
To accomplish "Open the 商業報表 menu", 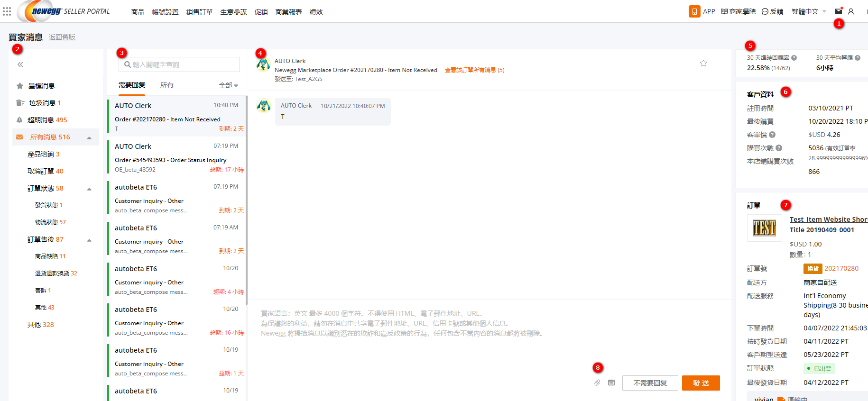I will click(288, 12).
